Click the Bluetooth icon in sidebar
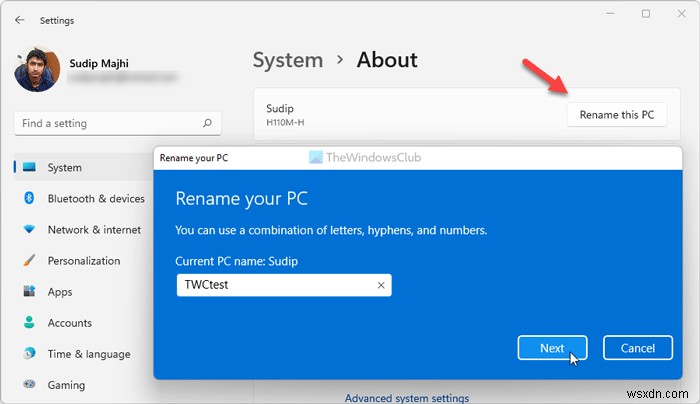This screenshot has width=700, height=404. point(29,198)
